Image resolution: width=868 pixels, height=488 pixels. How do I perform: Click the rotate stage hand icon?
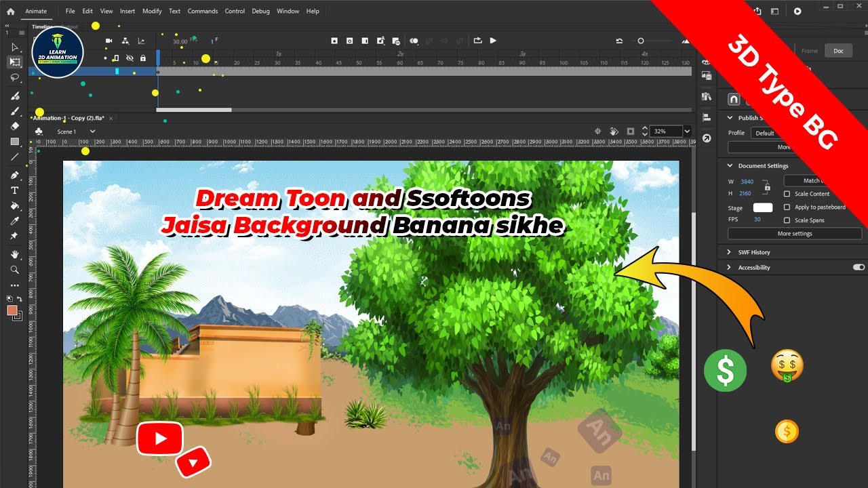tap(614, 131)
